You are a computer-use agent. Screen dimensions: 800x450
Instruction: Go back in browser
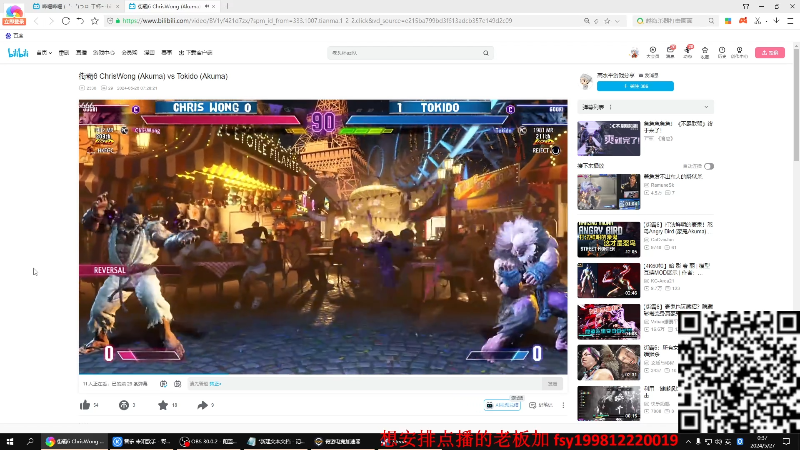point(36,21)
